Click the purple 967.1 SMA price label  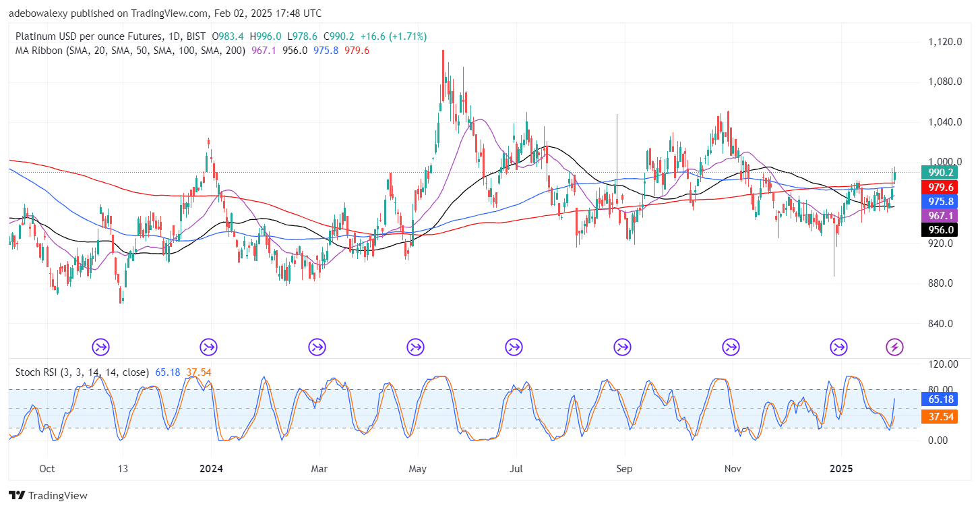pyautogui.click(x=938, y=215)
